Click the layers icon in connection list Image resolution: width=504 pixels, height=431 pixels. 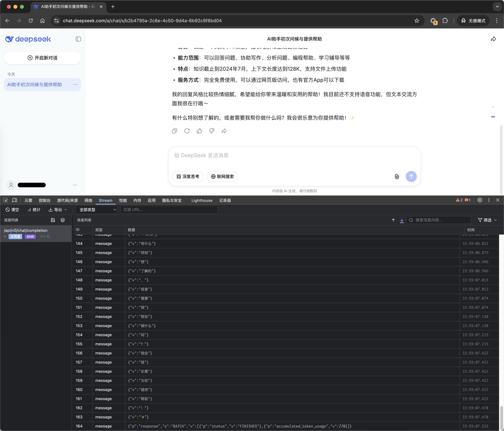tap(63, 220)
